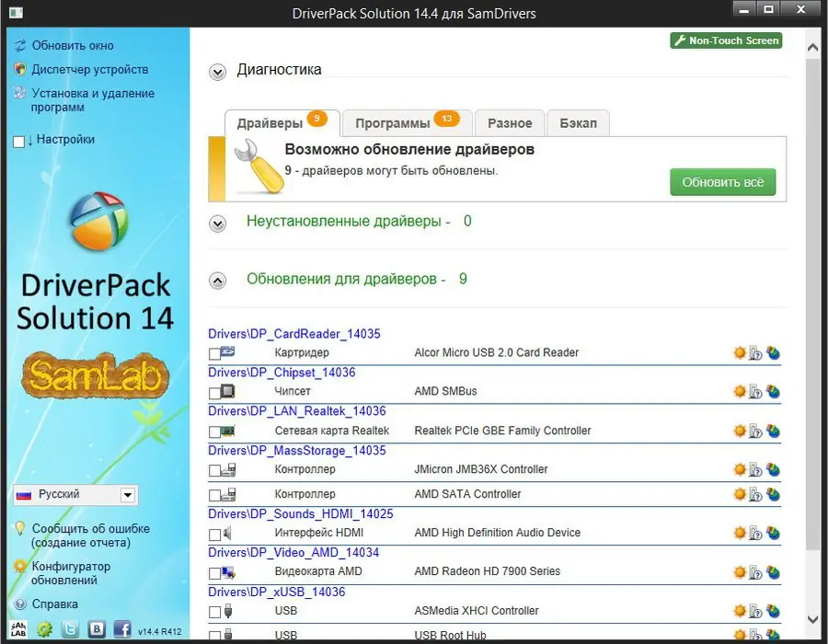
Task: Click the scrollbar down arrow on the right
Action: tap(813, 618)
